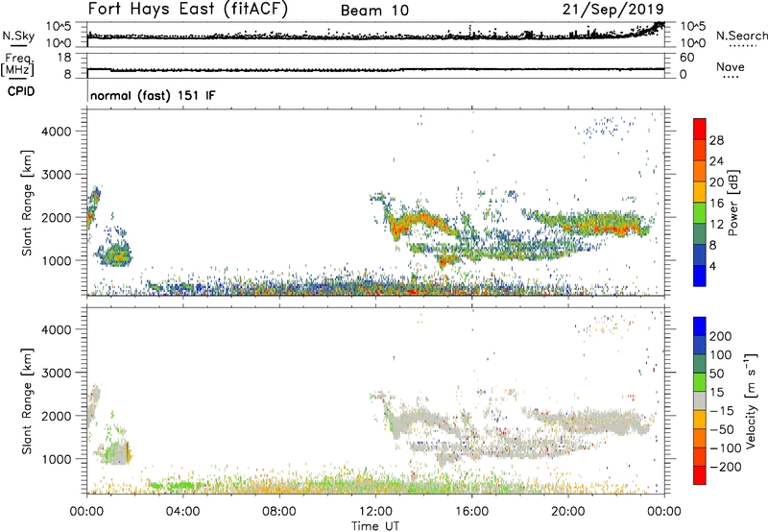The height and width of the screenshot is (532, 768).
Task: Select the '18' tick on the frequency axis
Action: tap(64, 58)
